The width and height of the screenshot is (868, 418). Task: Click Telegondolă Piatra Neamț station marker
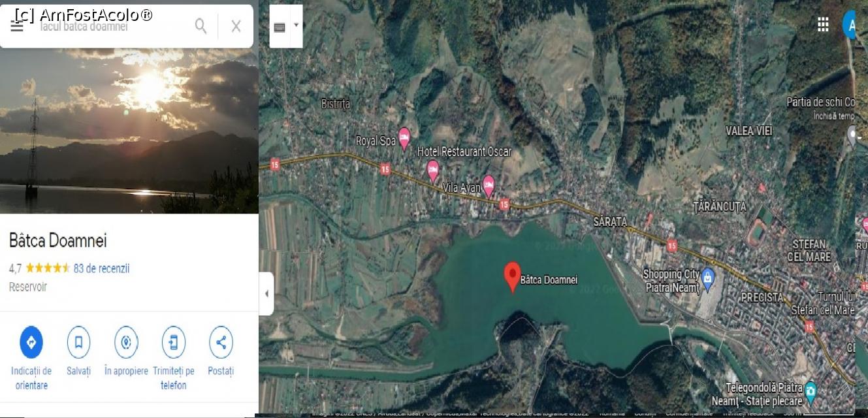(x=811, y=391)
